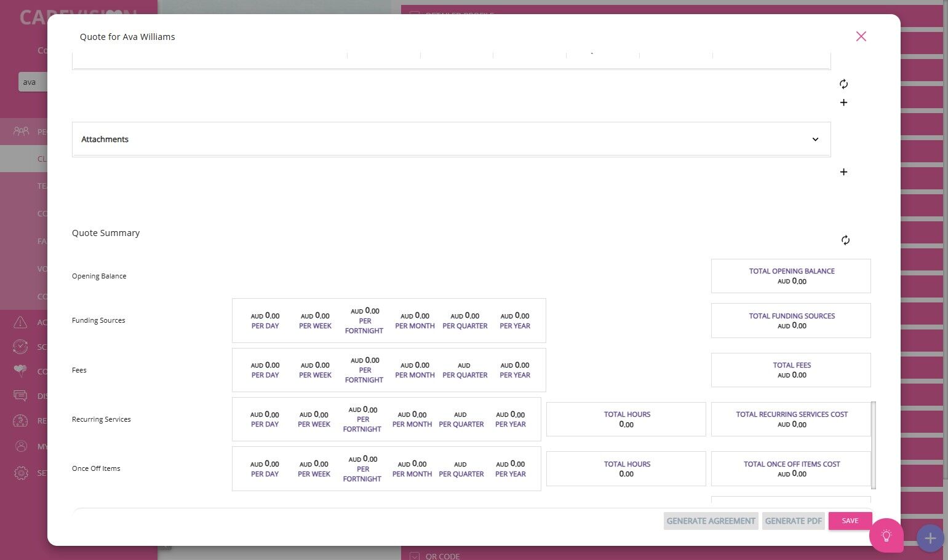The image size is (948, 560).
Task: Open the warning triangle sidebar icon
Action: click(x=20, y=322)
